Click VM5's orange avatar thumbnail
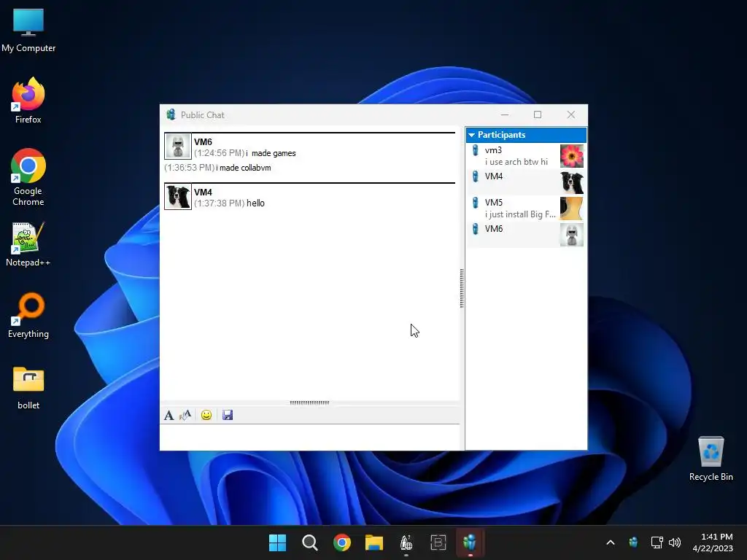This screenshot has width=747, height=560. pos(572,209)
